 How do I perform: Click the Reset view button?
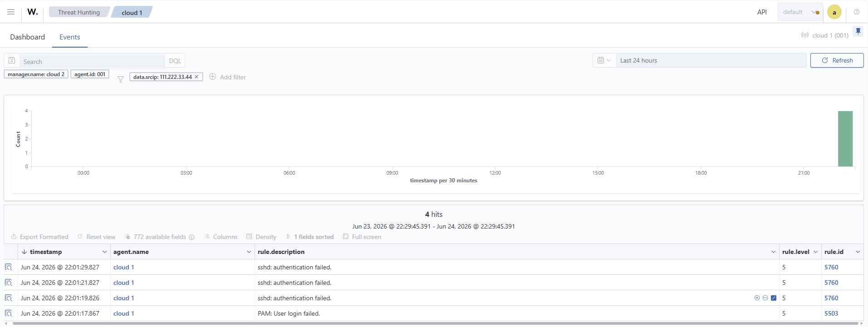pos(96,237)
